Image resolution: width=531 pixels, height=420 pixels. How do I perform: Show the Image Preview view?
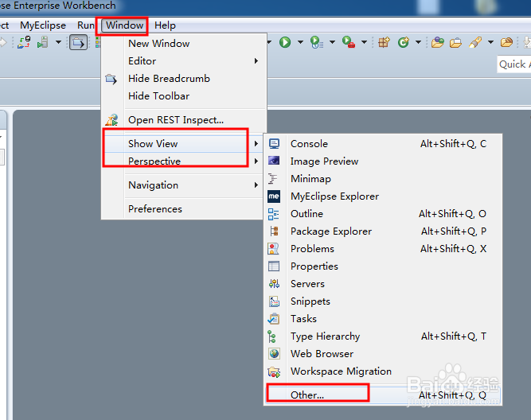(383, 161)
